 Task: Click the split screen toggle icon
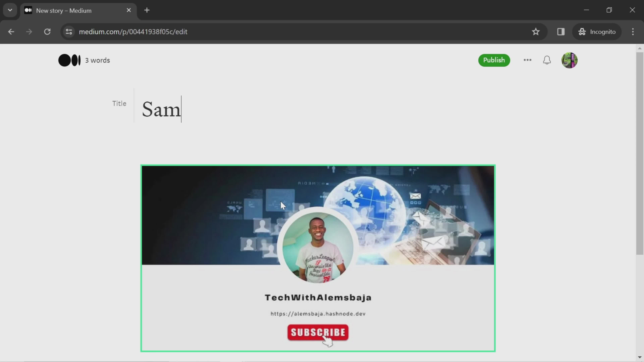(x=561, y=31)
